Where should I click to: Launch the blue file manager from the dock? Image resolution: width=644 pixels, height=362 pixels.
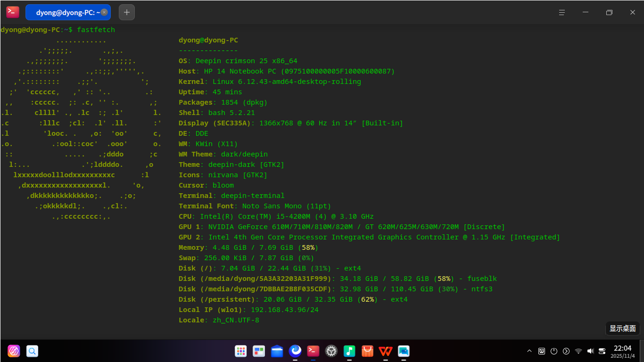tap(277, 351)
